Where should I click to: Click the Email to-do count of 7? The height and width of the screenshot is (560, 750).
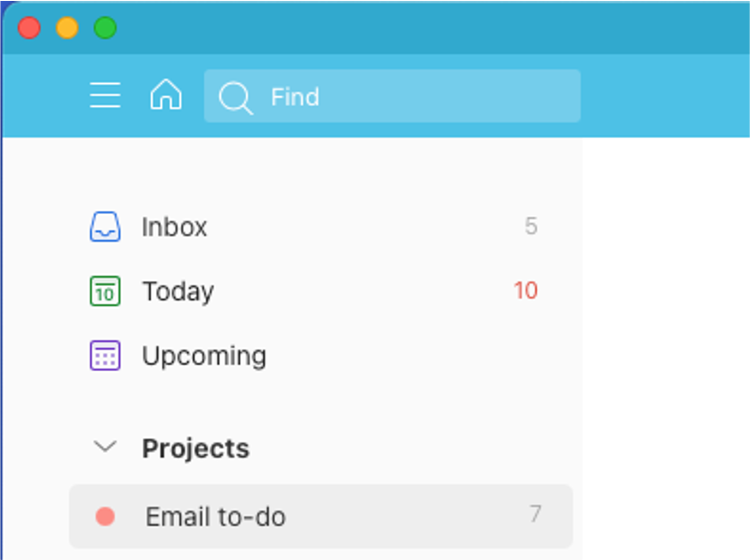coord(535,515)
